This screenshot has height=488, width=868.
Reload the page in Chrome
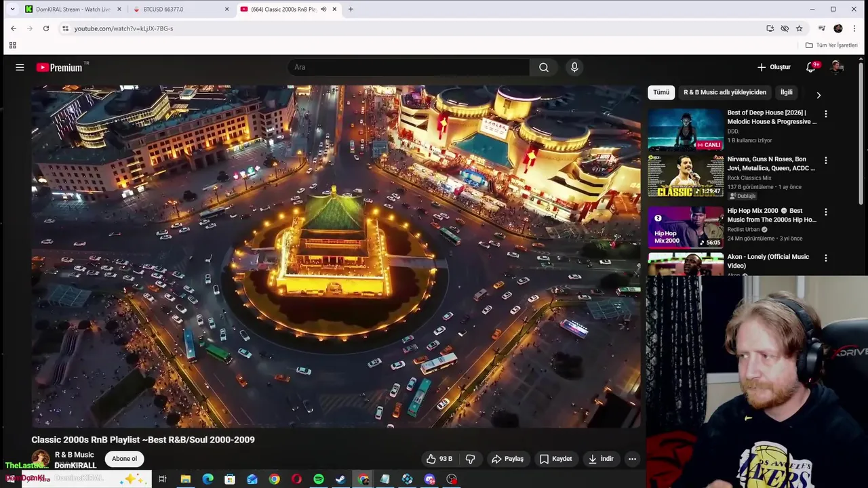(x=46, y=28)
